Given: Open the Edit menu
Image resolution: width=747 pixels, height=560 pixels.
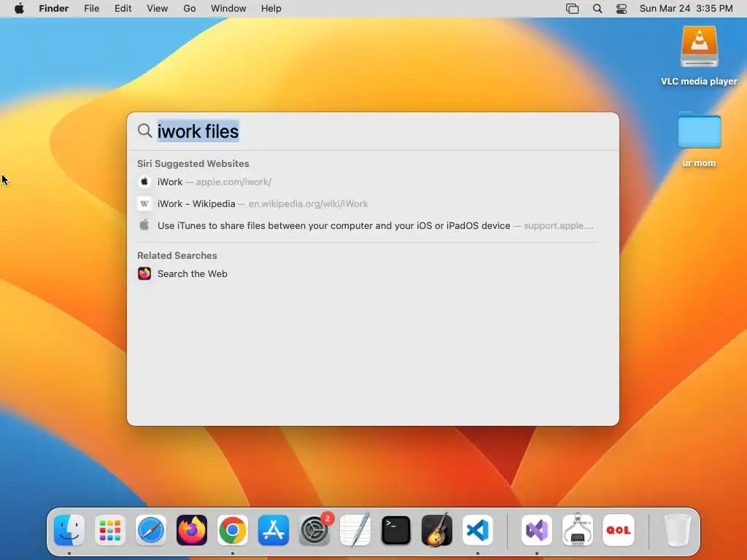Looking at the screenshot, I should [x=123, y=9].
